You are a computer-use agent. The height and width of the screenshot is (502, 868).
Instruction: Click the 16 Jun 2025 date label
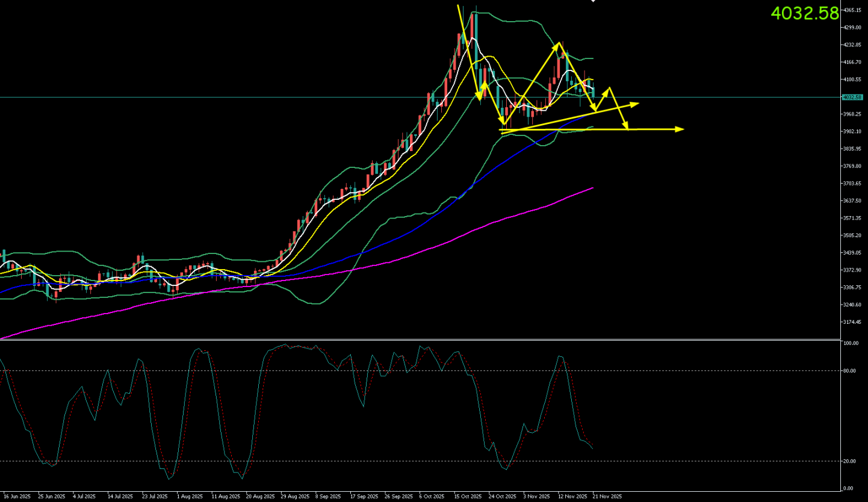[x=17, y=497]
